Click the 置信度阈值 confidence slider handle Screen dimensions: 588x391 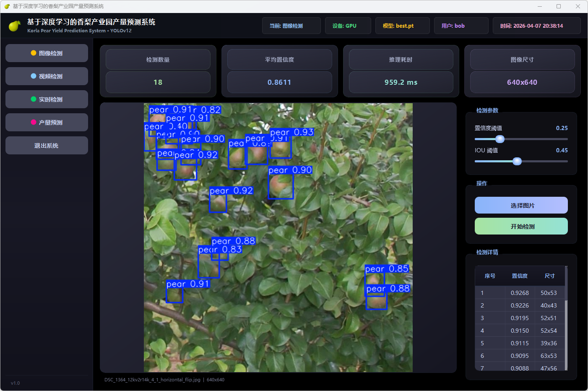tap(500, 139)
